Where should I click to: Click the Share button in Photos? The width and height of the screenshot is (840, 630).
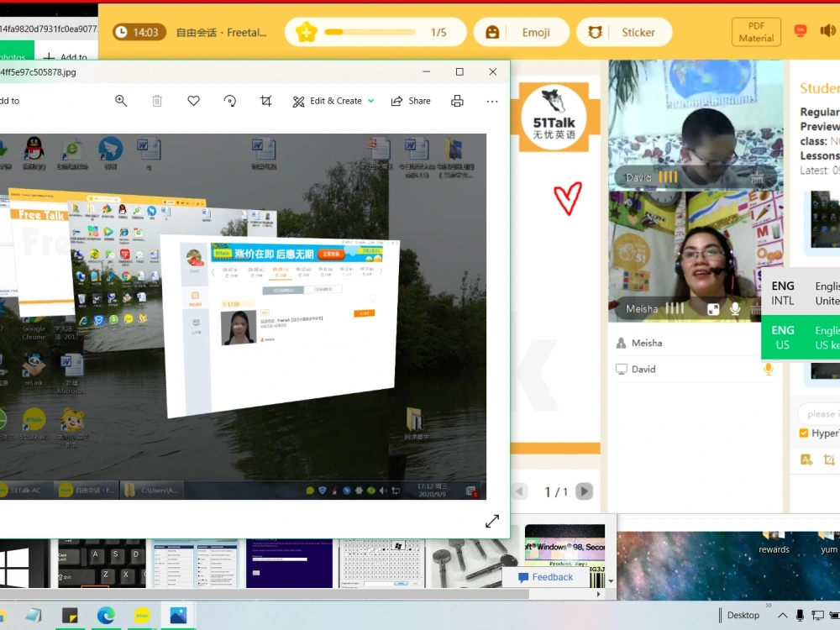(411, 101)
